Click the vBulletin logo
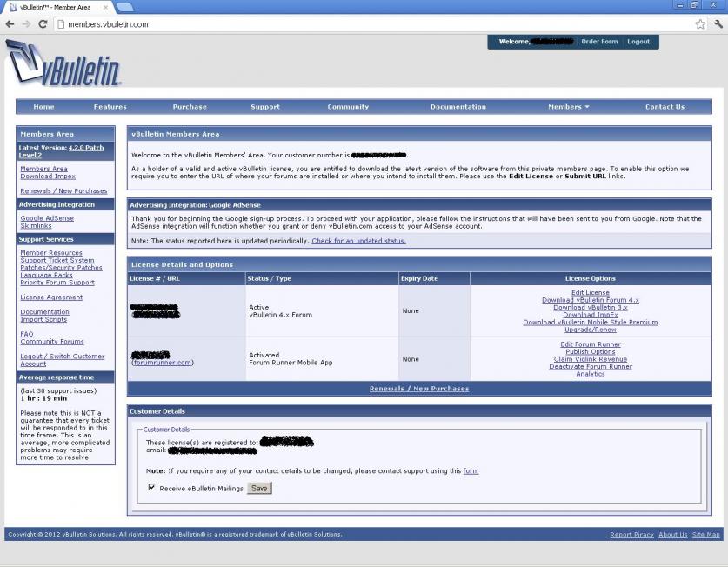 click(63, 63)
